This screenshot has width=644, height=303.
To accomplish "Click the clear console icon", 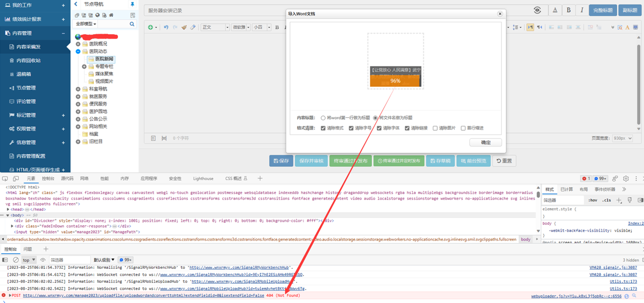I will (16, 259).
